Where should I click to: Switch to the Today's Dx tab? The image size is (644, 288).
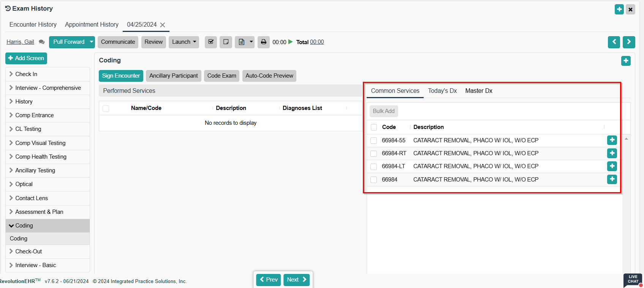pos(442,91)
